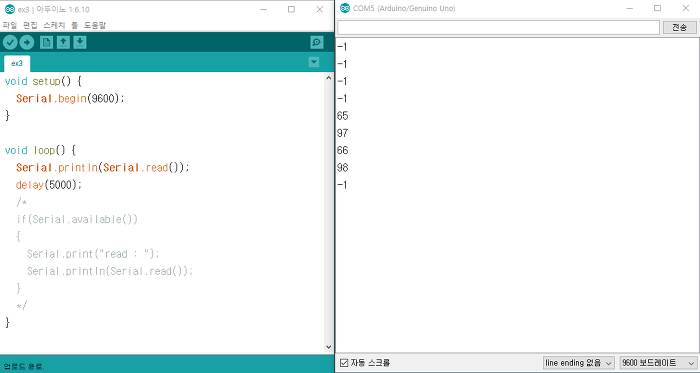Open a sketch with the up-arrow icon
This screenshot has width=700, height=373.
[63, 42]
